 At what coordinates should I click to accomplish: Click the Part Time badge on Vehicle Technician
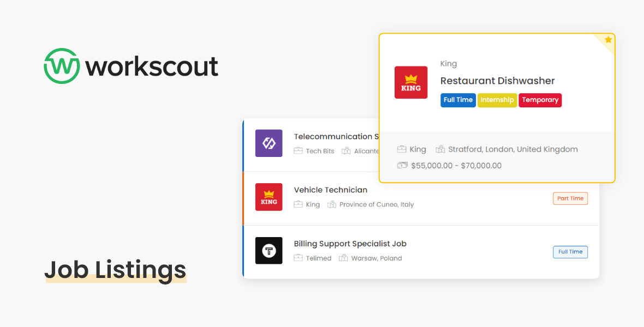click(x=570, y=198)
